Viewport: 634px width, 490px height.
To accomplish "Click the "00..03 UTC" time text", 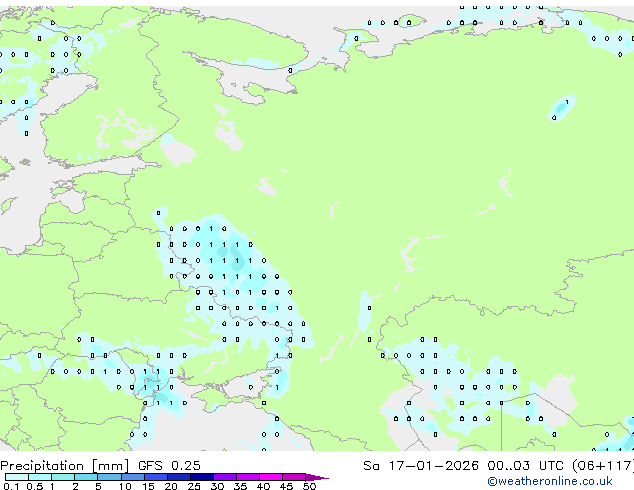I will 525,466.
